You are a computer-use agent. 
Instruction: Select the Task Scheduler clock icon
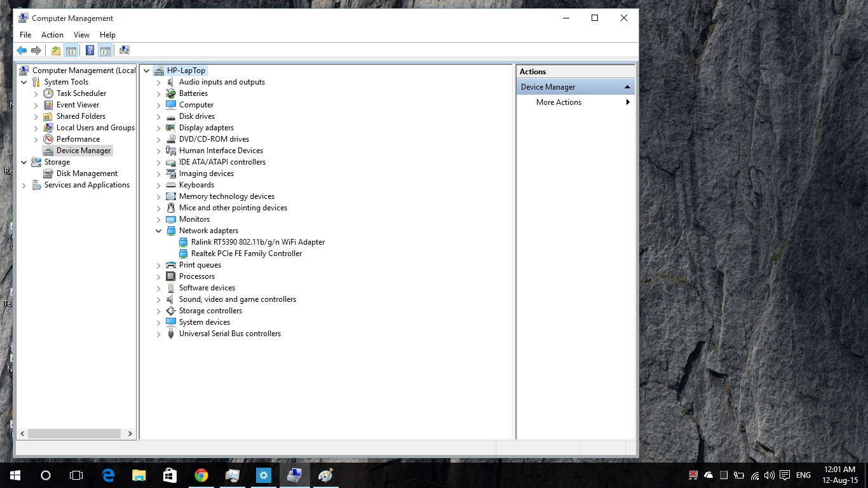coord(48,93)
